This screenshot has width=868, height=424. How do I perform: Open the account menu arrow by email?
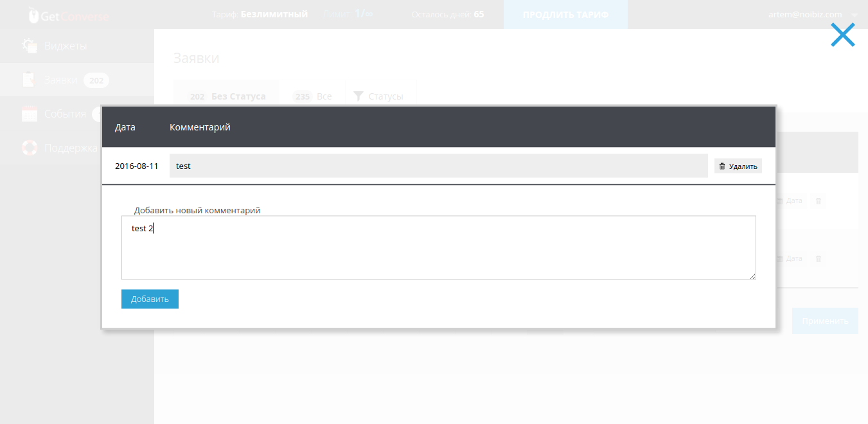855,15
